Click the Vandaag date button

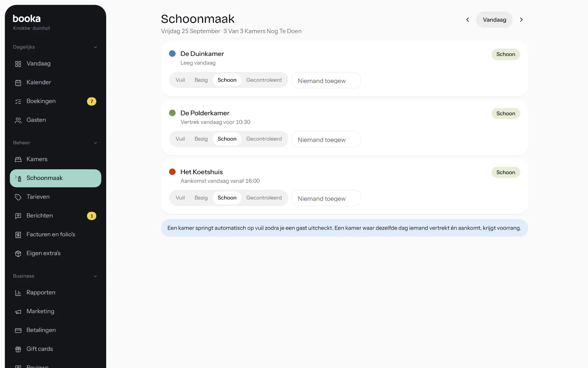pos(494,20)
